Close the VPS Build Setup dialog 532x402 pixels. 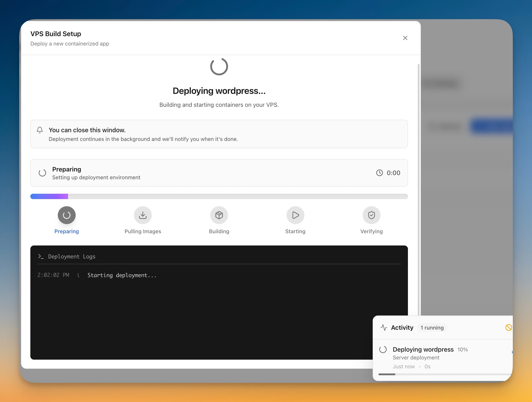tap(405, 38)
